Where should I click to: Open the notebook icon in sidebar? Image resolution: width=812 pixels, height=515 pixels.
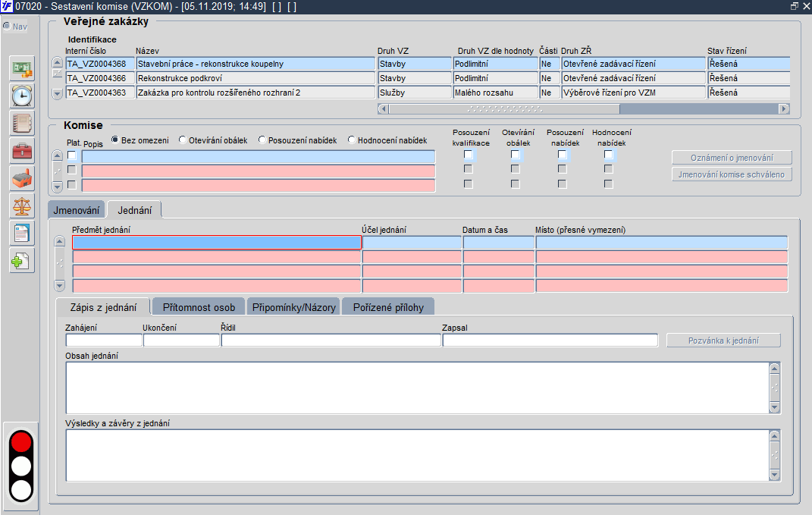[x=22, y=124]
